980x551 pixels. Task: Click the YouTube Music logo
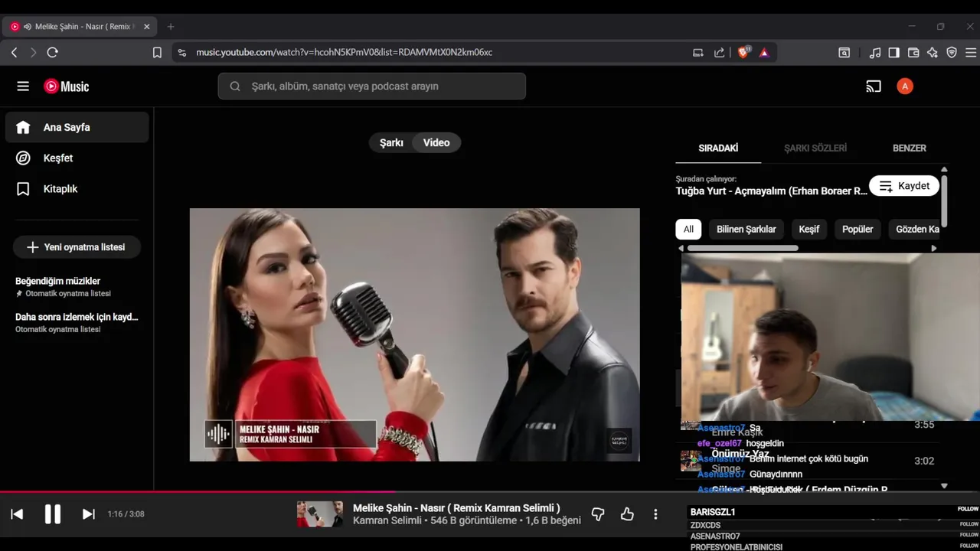point(67,86)
